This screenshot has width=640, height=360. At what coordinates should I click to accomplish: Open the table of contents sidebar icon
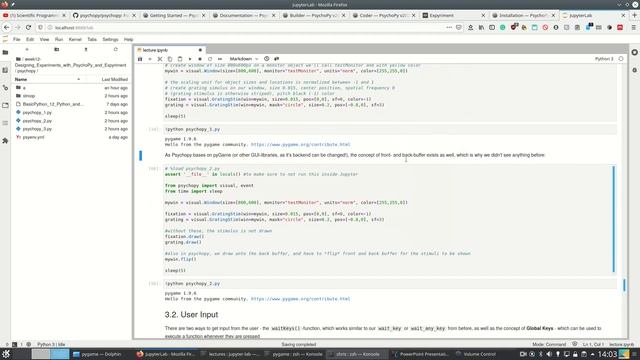tap(5, 123)
